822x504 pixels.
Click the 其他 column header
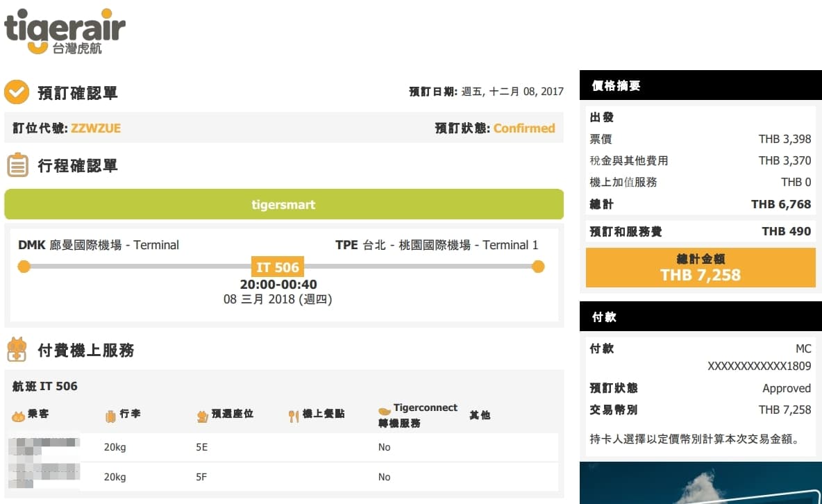point(480,415)
